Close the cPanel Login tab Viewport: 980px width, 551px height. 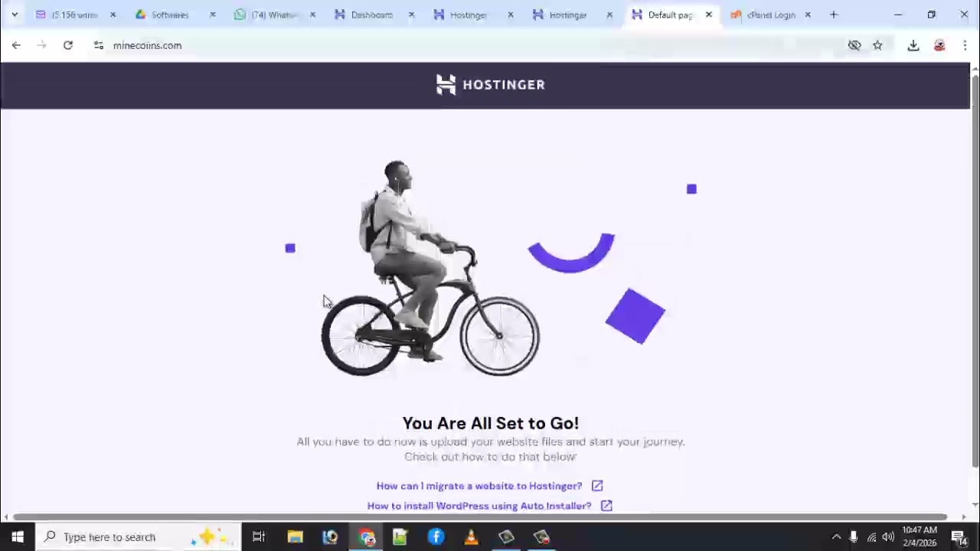pos(807,15)
